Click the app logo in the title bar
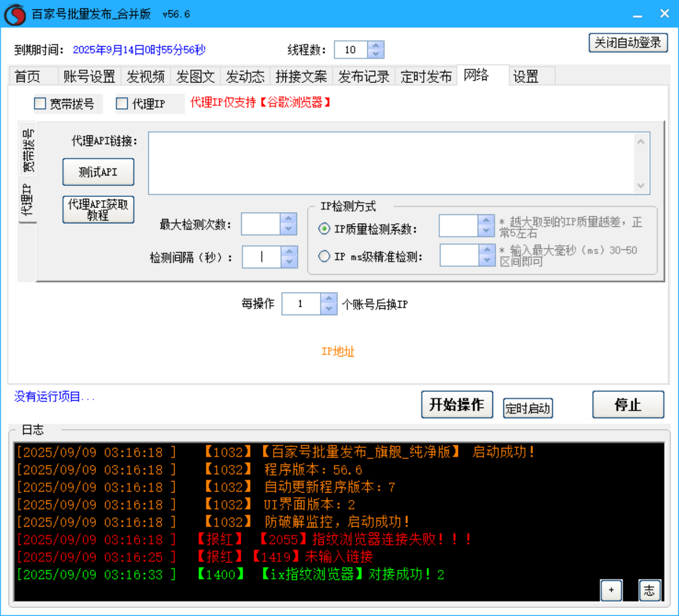Screen dimensions: 679x616 coord(15,13)
